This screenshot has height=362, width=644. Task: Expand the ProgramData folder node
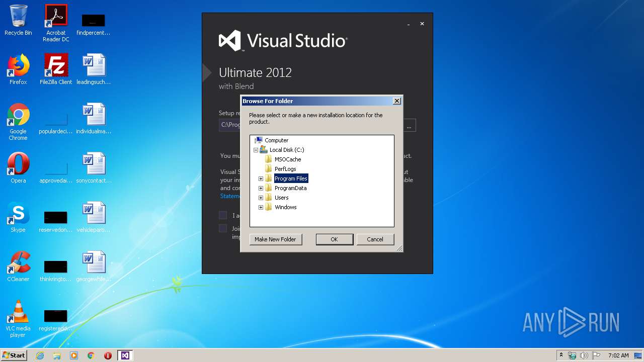point(261,188)
